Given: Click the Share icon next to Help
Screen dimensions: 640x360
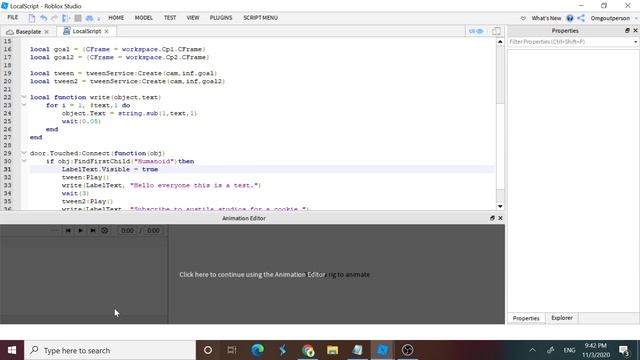Looking at the screenshot, I should pyautogui.click(x=581, y=18).
